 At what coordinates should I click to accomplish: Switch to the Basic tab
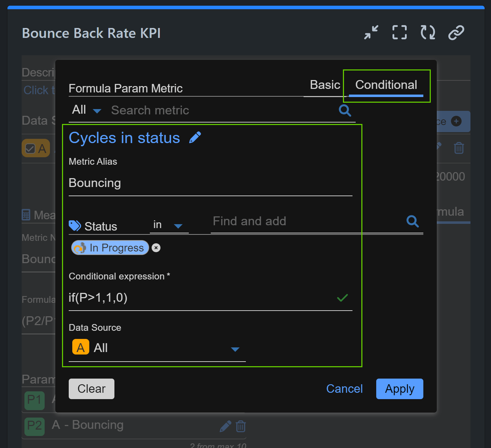tap(324, 85)
